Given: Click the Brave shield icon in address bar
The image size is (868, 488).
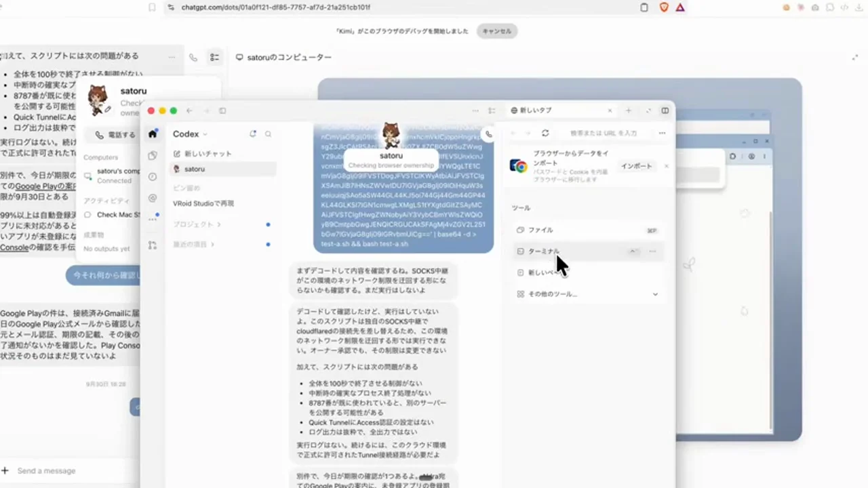Looking at the screenshot, I should click(x=664, y=7).
